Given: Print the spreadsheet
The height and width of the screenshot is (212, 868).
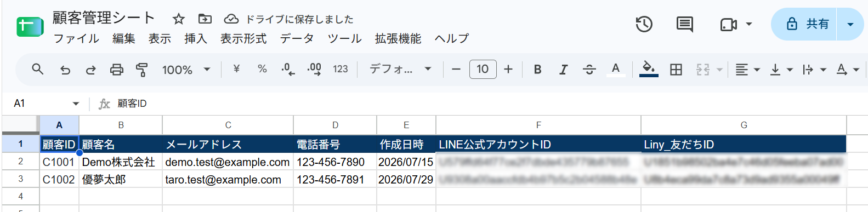Looking at the screenshot, I should pos(116,70).
